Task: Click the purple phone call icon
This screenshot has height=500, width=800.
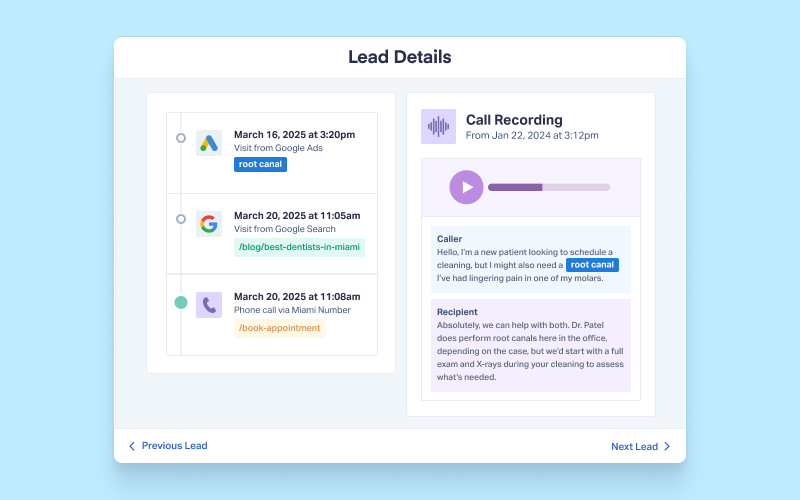Action: pyautogui.click(x=209, y=305)
